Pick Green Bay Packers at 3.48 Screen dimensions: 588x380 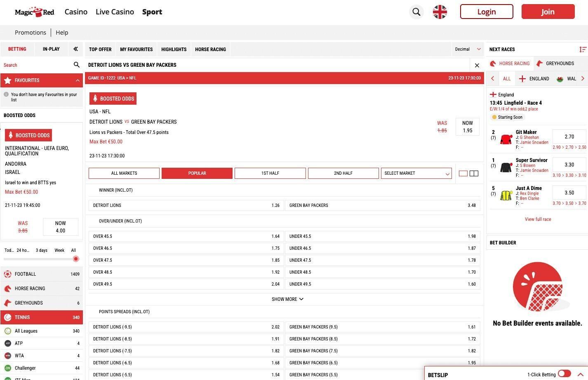[383, 205]
